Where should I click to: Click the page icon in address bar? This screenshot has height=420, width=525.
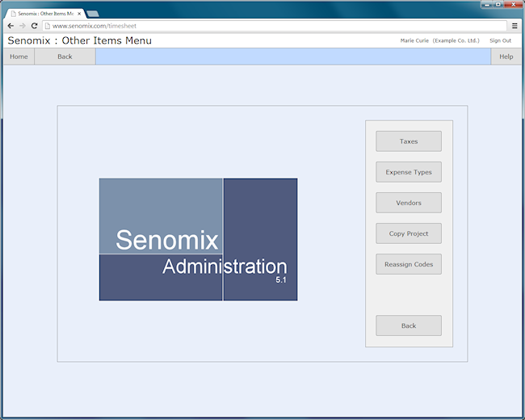pyautogui.click(x=48, y=26)
